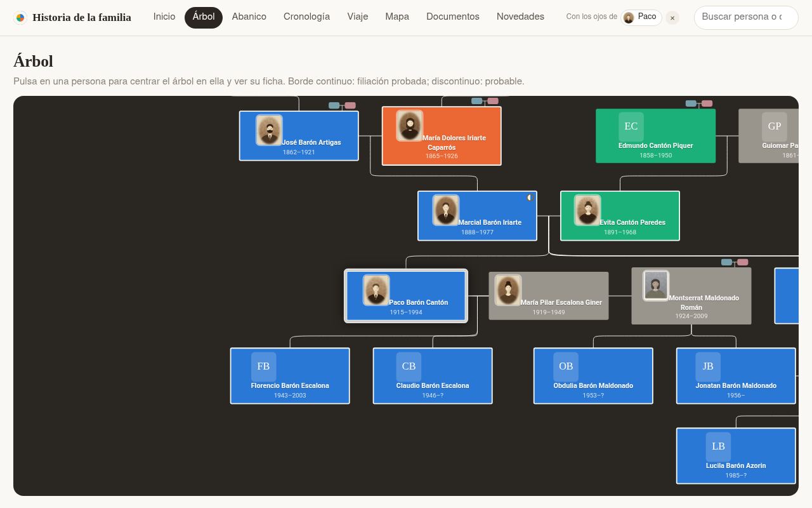This screenshot has width=812, height=508.
Task: Click the Historia de la familia logo icon
Action: pyautogui.click(x=20, y=18)
